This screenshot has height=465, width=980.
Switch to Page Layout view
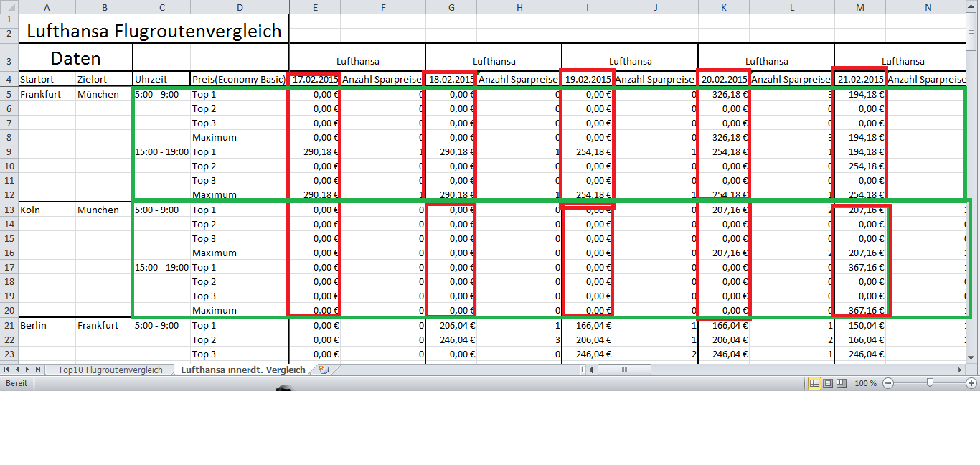pos(828,383)
